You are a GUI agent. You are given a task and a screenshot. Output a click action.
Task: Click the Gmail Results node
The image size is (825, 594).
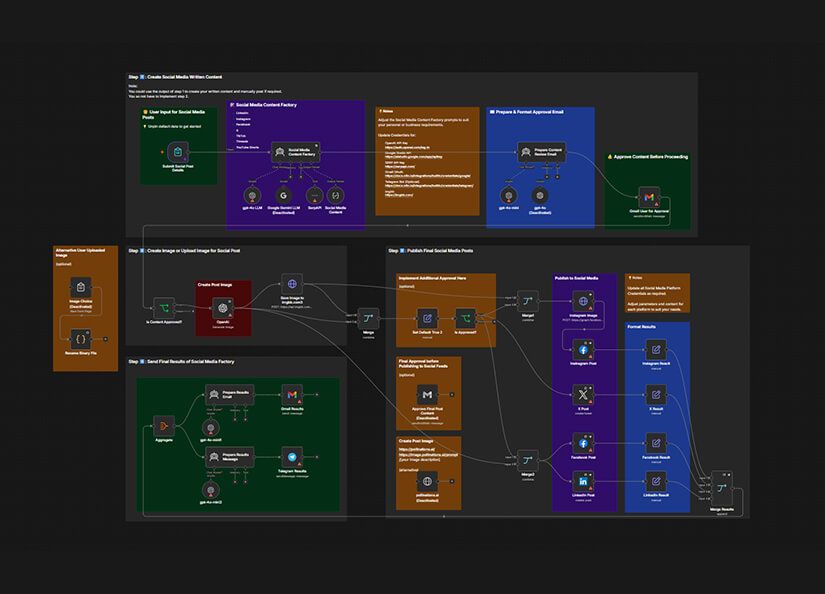coord(292,395)
